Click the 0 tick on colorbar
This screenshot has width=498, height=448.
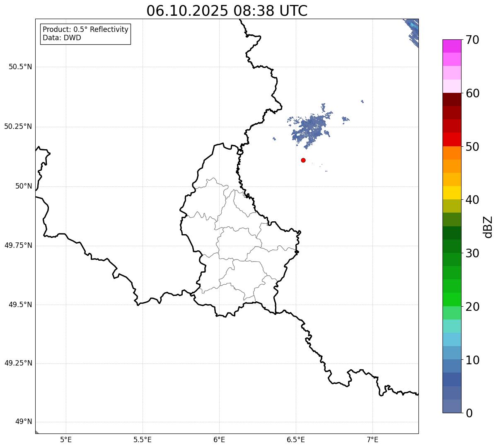coord(469,413)
